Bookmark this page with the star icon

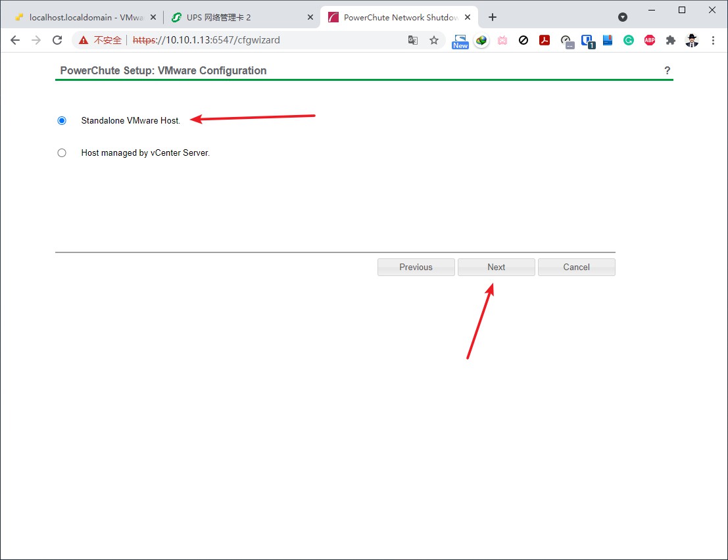click(434, 40)
